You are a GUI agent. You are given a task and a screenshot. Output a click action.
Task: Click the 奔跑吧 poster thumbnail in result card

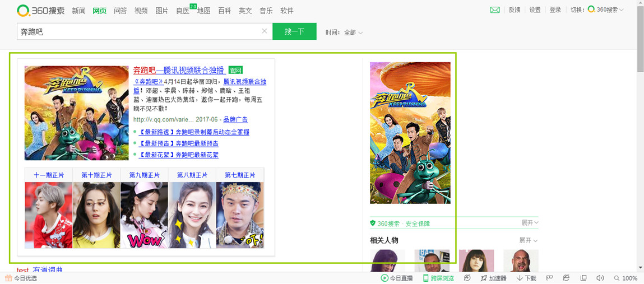click(x=76, y=113)
